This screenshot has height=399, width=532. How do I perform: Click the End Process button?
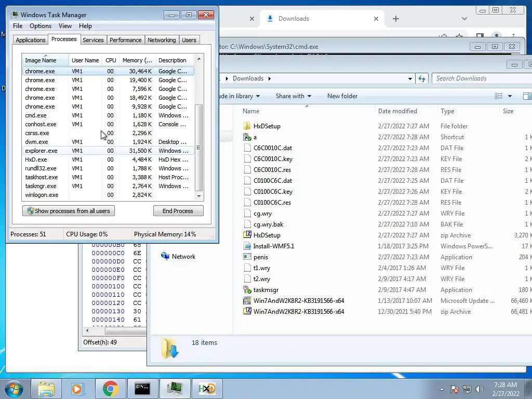[178, 211]
